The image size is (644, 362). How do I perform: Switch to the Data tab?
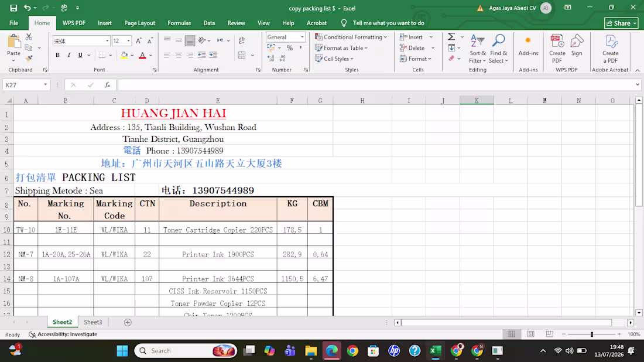209,23
